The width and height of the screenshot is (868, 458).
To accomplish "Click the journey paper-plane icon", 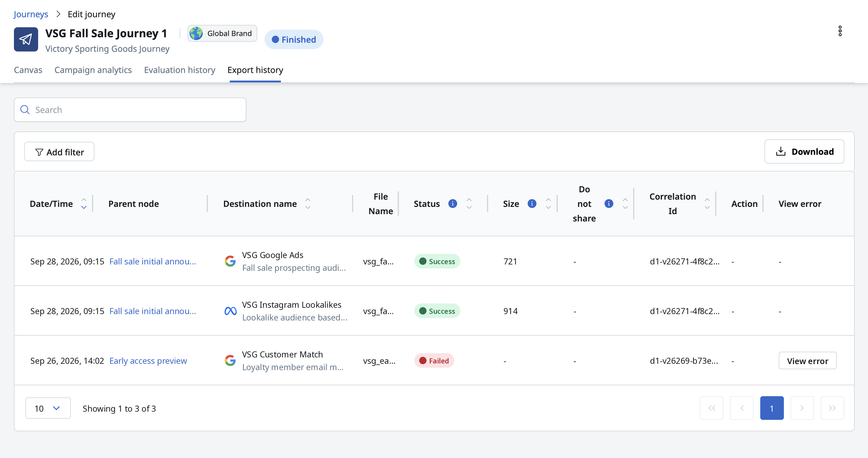I will click(26, 39).
